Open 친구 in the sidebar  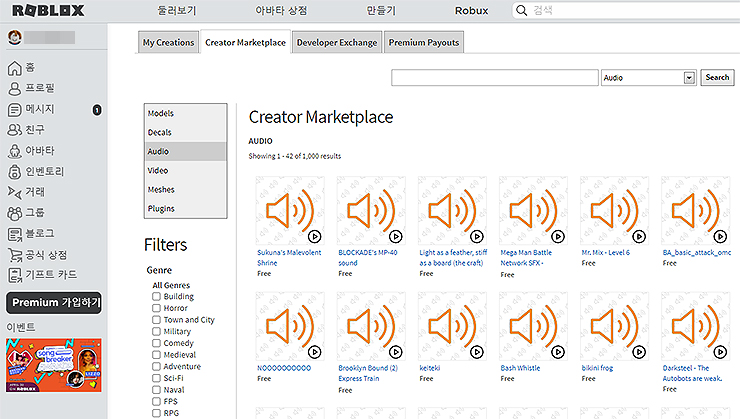(x=26, y=130)
